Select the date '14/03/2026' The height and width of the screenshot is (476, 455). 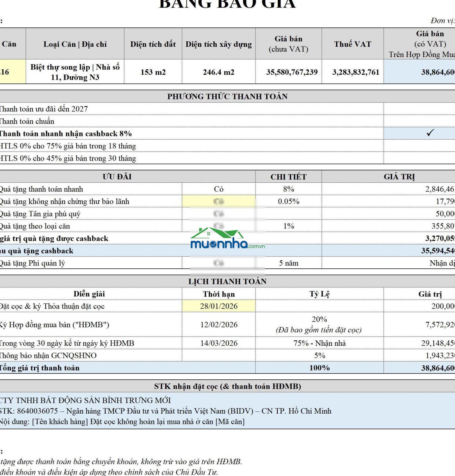pyautogui.click(x=219, y=343)
